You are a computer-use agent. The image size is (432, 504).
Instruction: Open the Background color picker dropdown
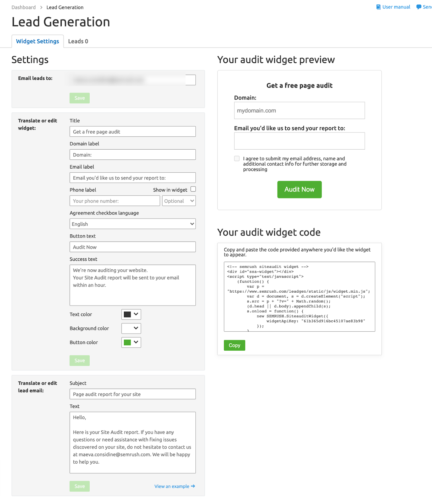click(131, 328)
